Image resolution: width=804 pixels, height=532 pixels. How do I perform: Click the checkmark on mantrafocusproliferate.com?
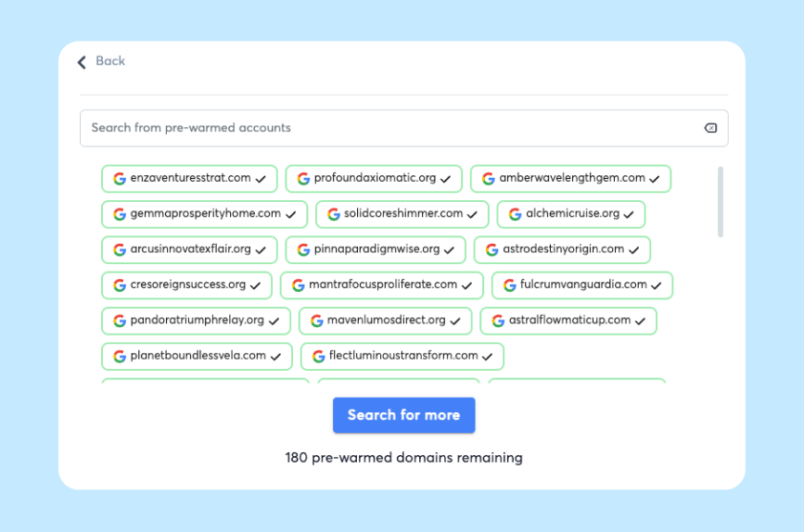pyautogui.click(x=466, y=286)
